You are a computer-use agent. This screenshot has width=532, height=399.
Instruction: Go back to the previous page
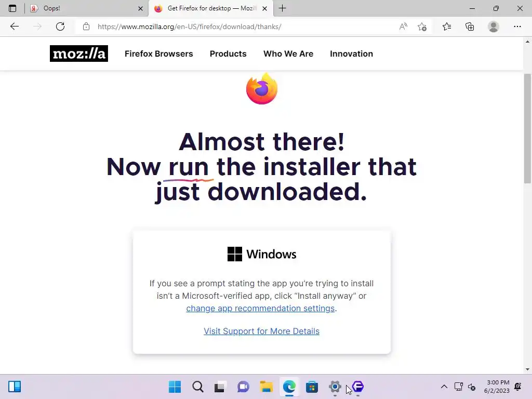14,26
